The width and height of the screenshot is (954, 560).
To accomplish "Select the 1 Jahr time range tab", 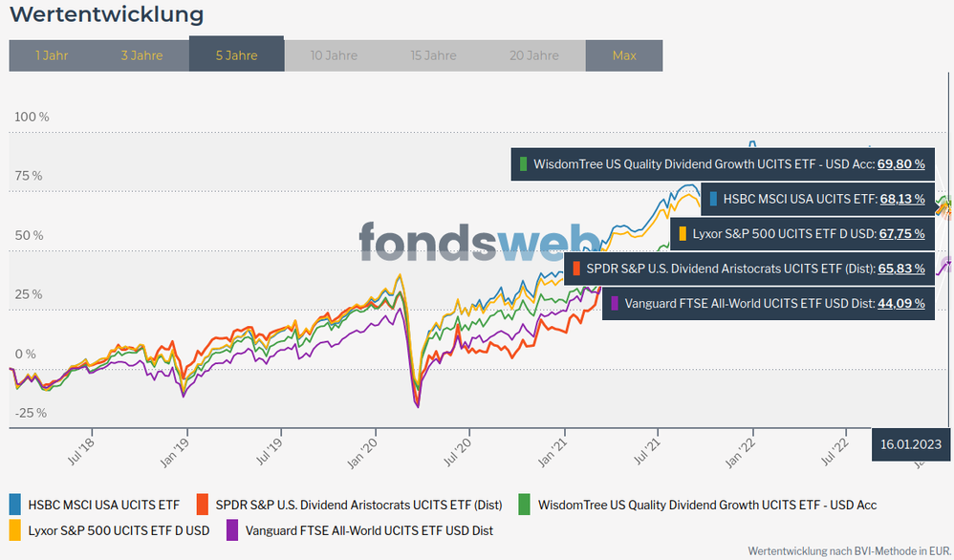I will [x=52, y=55].
